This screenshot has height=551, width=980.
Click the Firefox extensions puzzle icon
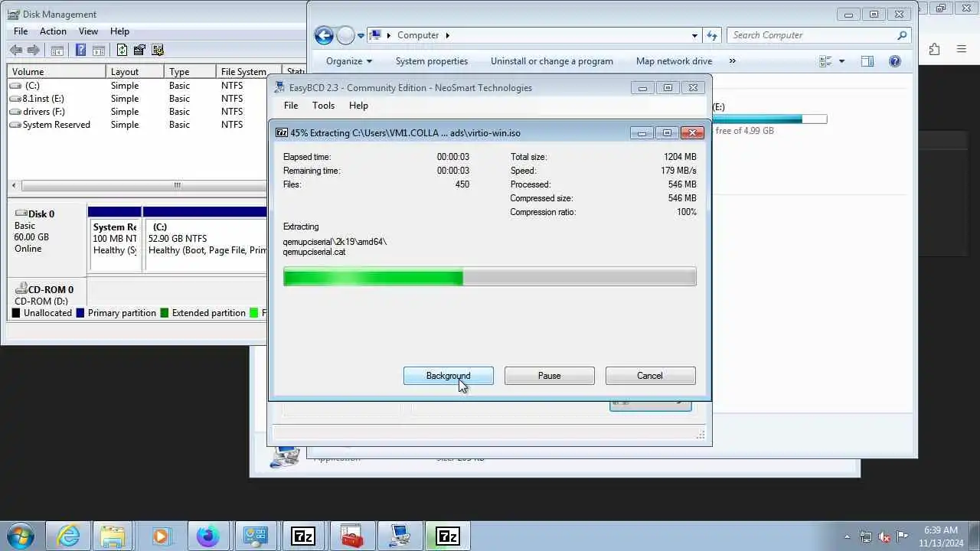[x=934, y=49]
